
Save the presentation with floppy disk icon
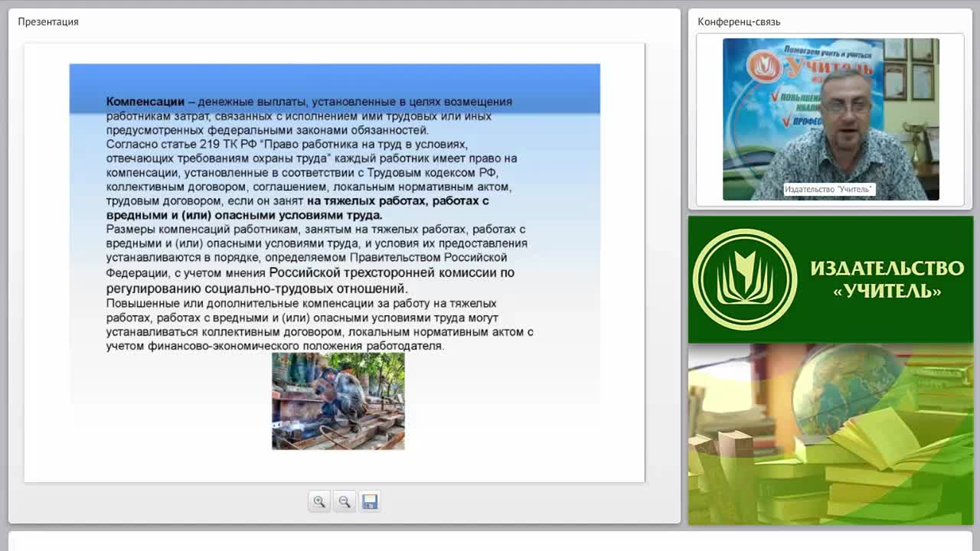pos(370,502)
